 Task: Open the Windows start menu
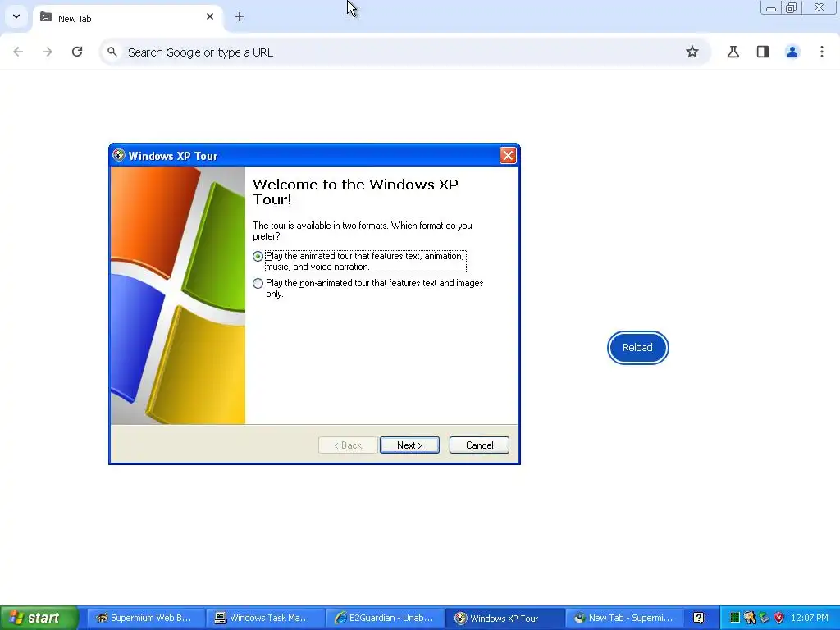point(39,618)
